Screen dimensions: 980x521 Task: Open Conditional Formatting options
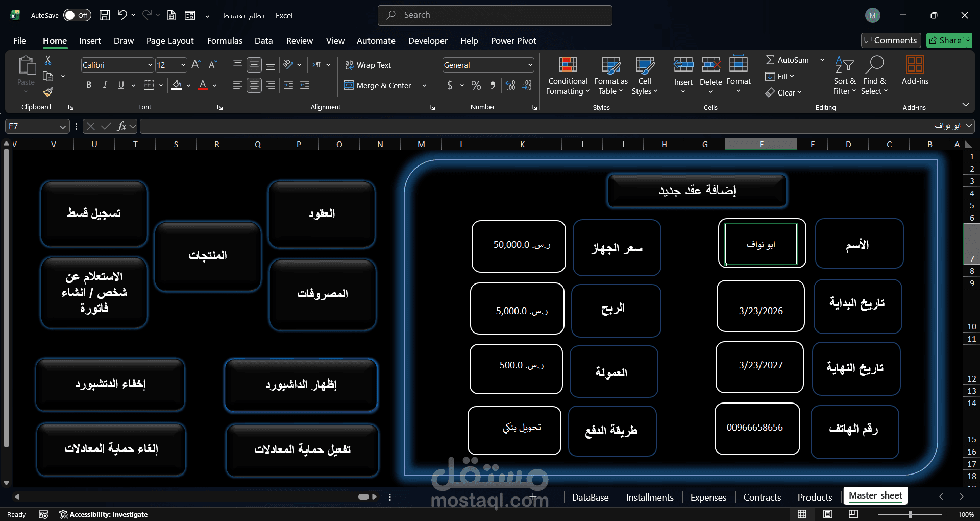tap(567, 76)
